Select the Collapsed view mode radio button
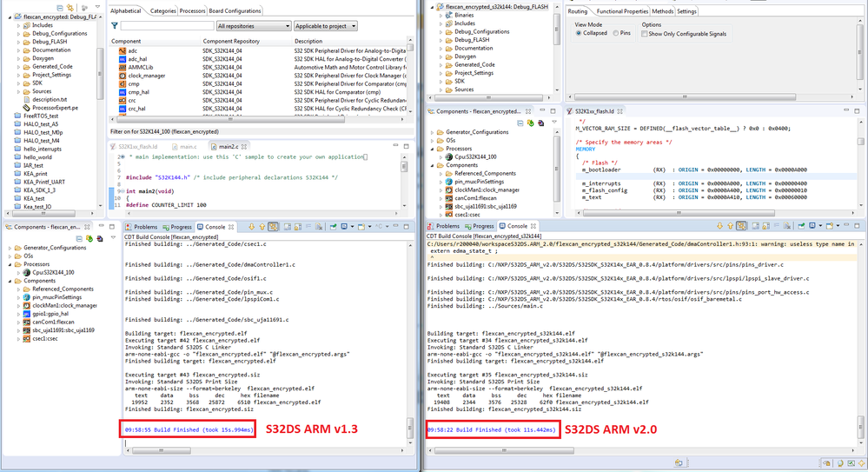868x472 pixels. [x=579, y=33]
